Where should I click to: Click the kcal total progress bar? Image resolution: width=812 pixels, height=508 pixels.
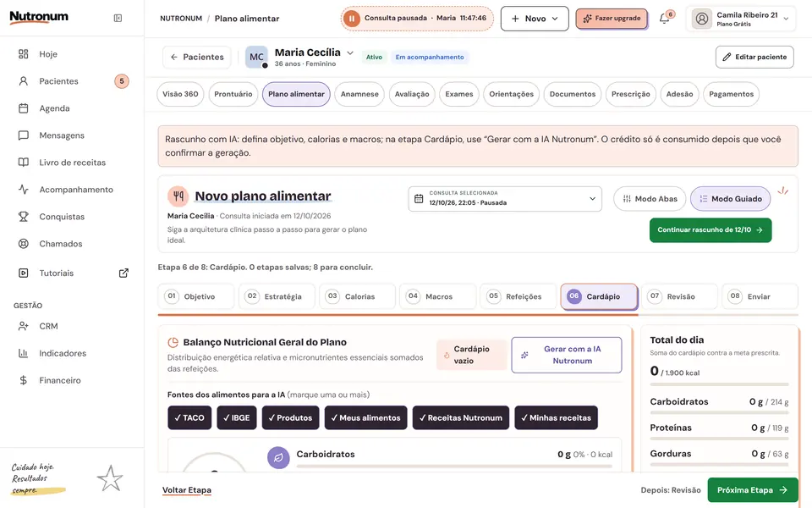click(719, 384)
